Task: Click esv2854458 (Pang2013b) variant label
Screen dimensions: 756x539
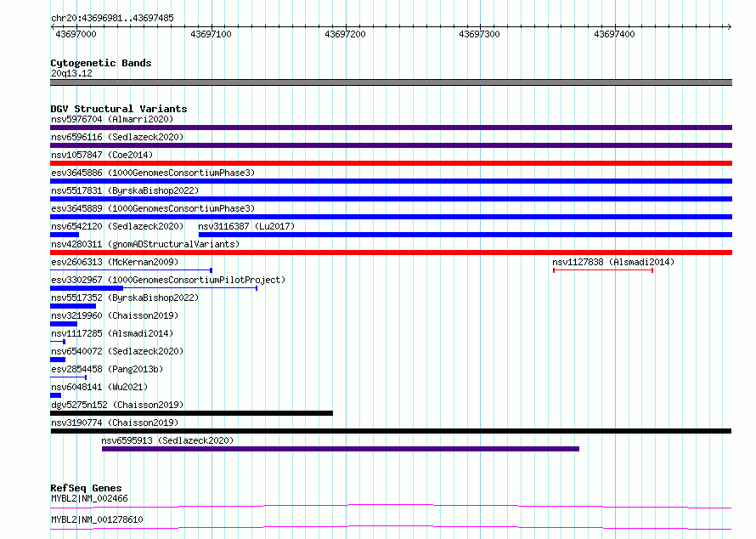Action: point(107,369)
